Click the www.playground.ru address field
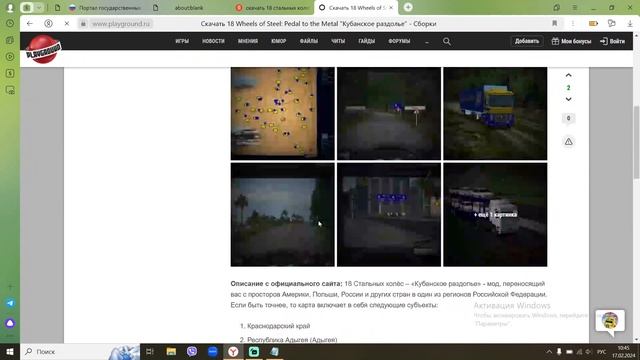Image resolution: width=640 pixels, height=360 pixels. [121, 24]
